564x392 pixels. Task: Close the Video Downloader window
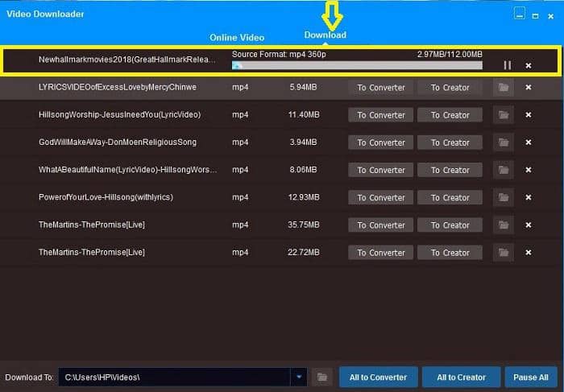click(550, 16)
